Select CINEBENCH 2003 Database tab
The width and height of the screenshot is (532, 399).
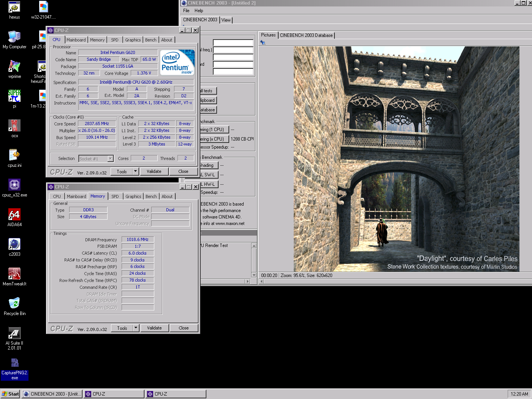(x=306, y=35)
